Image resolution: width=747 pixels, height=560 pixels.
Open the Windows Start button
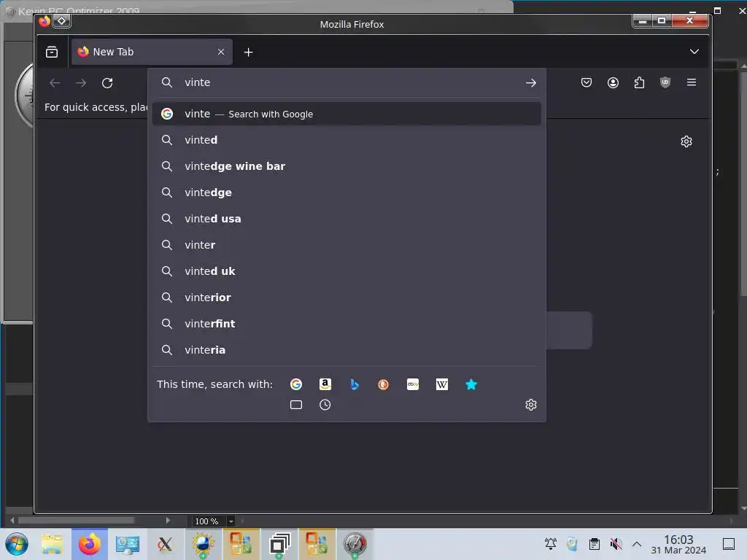[17, 544]
